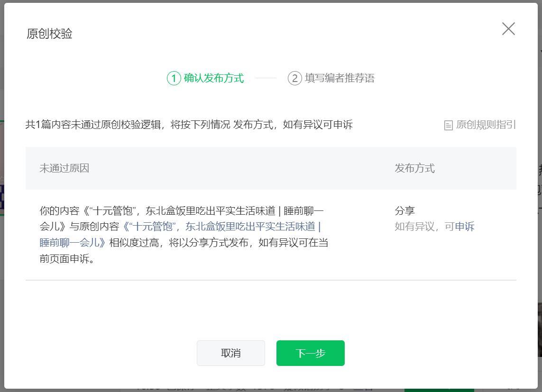This screenshot has height=392, width=542.
Task: Click the 如有异议 text beside 可申诉
Action: (415, 227)
